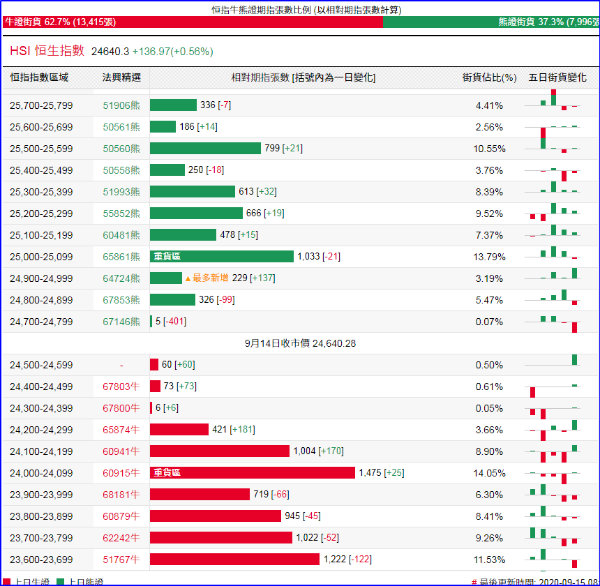Click the green bear-contract ratio bar 37.3%
Viewport: 600px width, 586px height.
click(x=491, y=22)
